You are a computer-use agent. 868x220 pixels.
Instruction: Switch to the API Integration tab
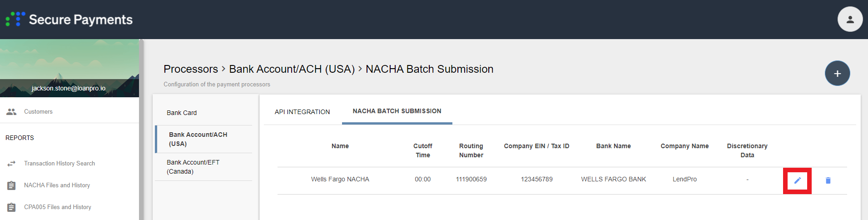click(302, 112)
